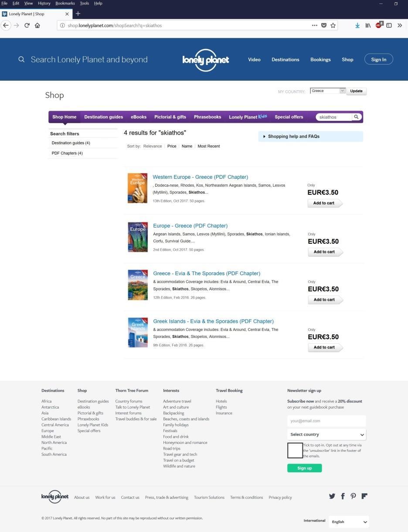The image size is (408, 532).
Task: Click the Update country button
Action: coord(356,91)
